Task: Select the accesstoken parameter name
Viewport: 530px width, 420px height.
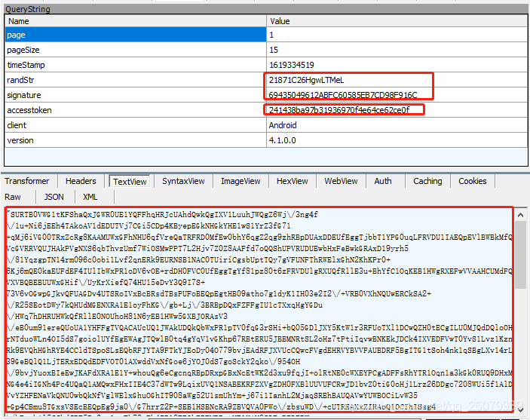Action: click(x=29, y=110)
